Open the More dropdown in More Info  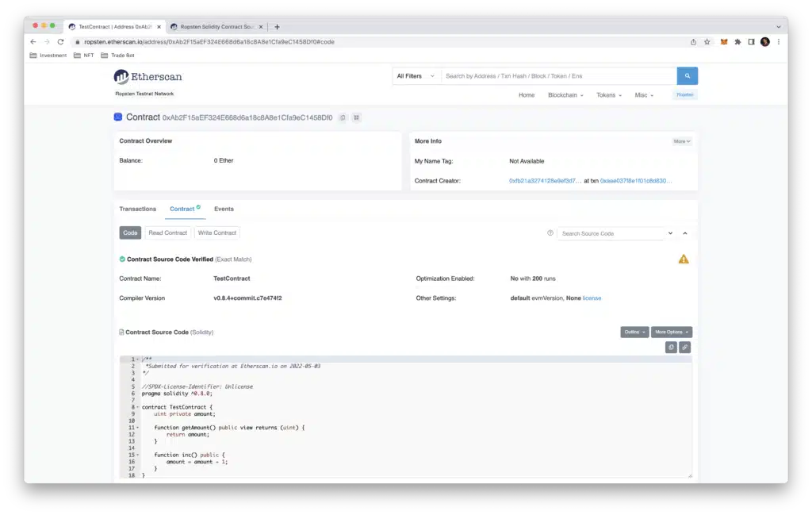point(681,141)
